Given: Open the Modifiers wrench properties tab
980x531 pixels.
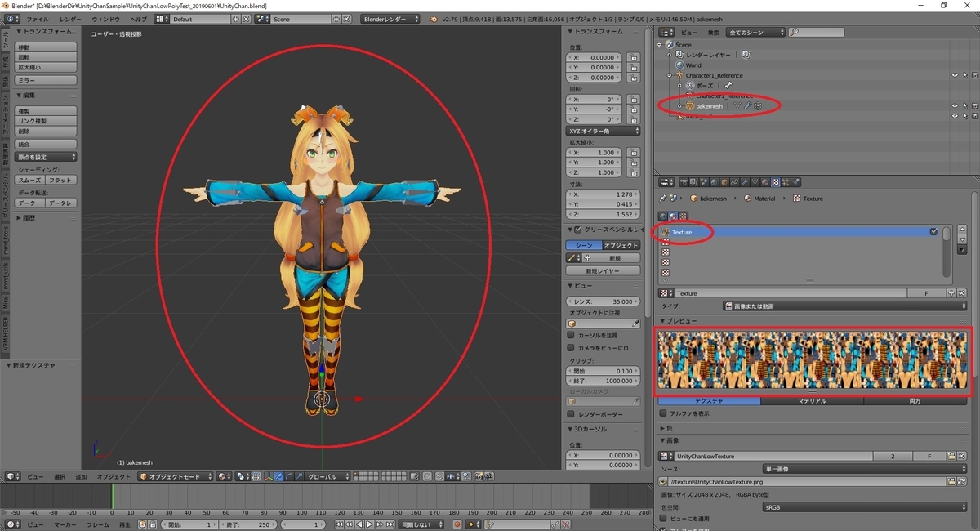Looking at the screenshot, I should coord(745,182).
